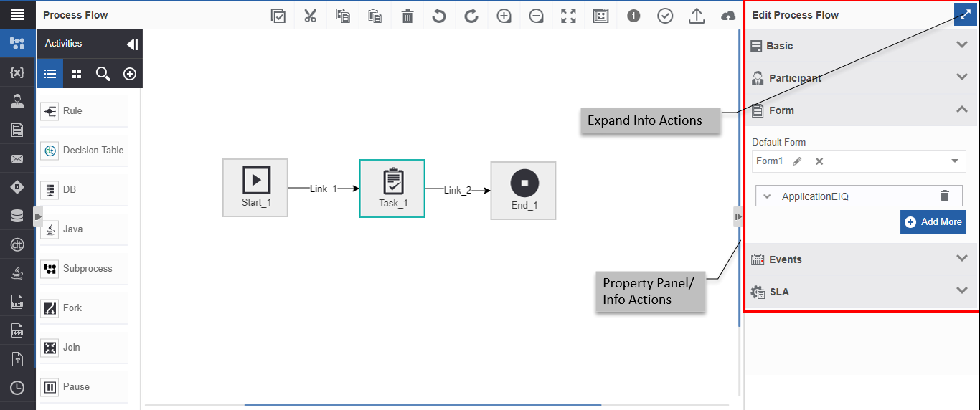Select the Subprocess activity
The image size is (980, 410).
pos(83,269)
